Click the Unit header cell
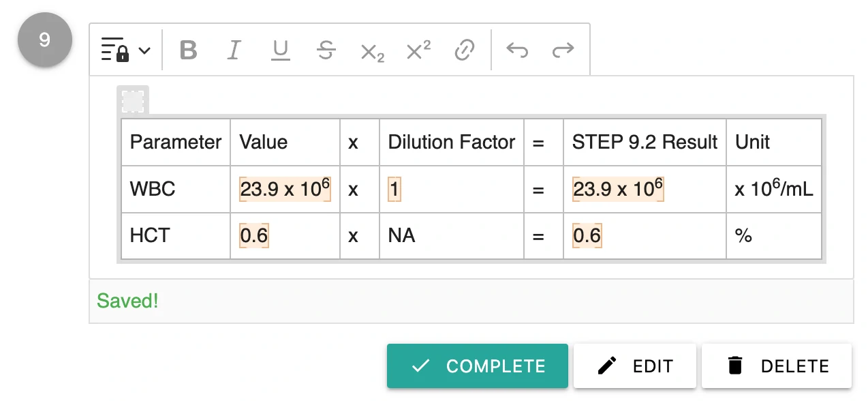Viewport: 868px width, 401px height. pos(774,142)
